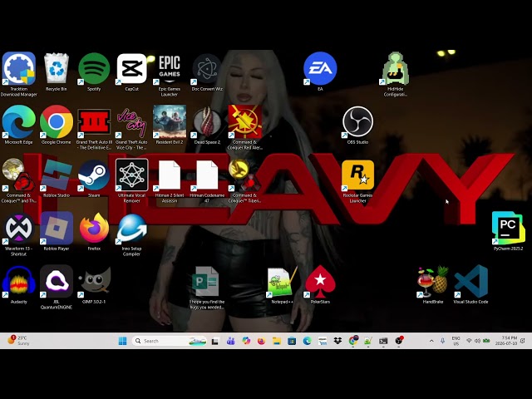The height and width of the screenshot is (399, 532).
Task: Open Microsoft Store from the taskbar
Action: click(x=292, y=341)
